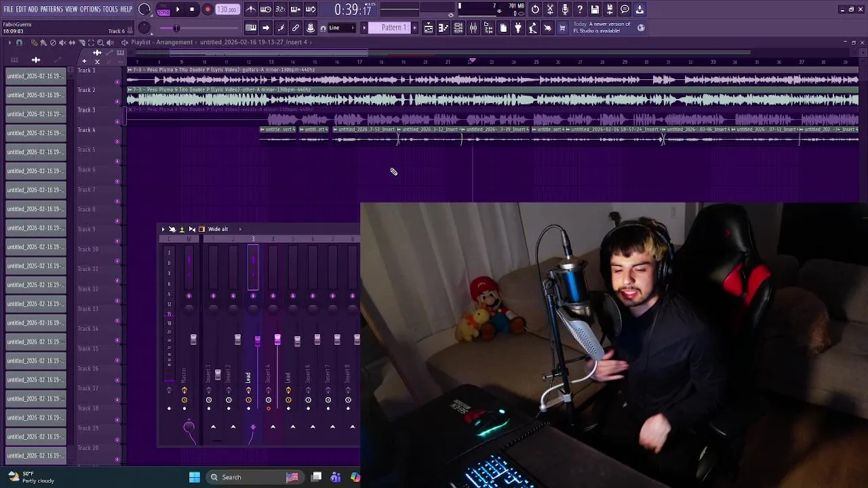Open the Channel rack via toolbar icon
This screenshot has width=868, height=488.
[458, 28]
